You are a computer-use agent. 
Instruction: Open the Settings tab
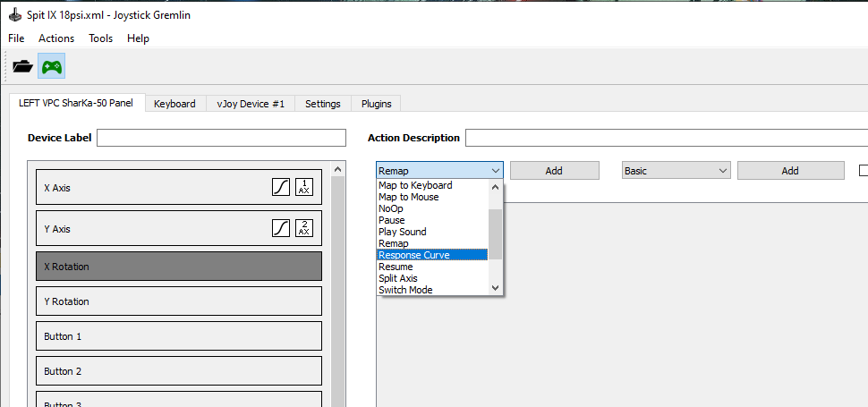point(322,104)
